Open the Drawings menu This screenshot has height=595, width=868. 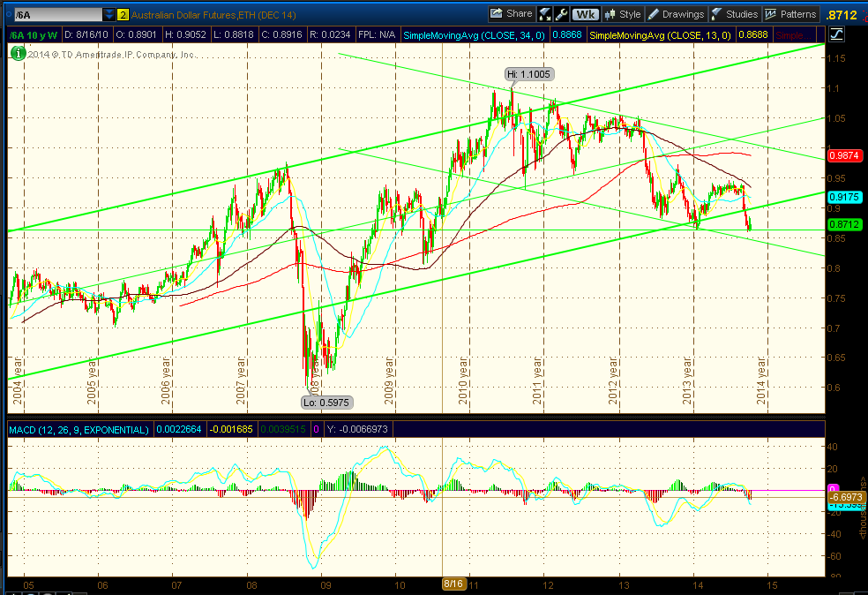pos(677,14)
